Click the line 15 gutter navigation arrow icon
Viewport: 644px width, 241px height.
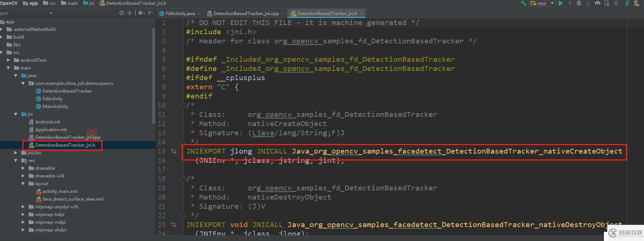(173, 151)
